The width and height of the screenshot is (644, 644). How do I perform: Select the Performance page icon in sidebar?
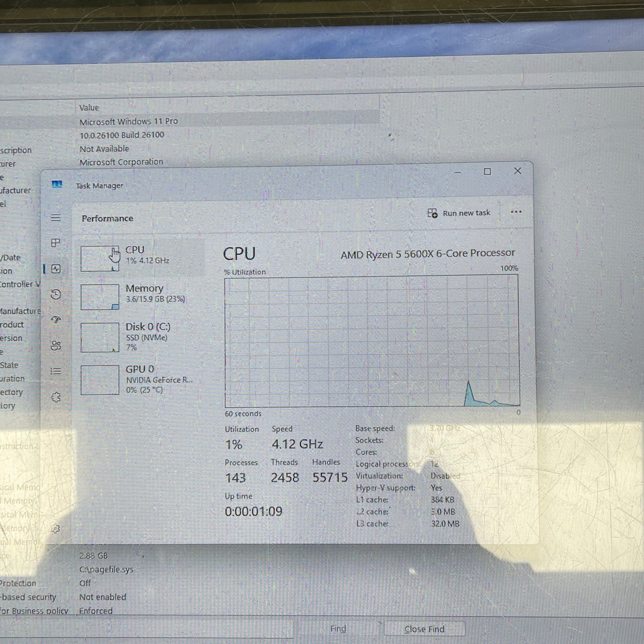coord(56,269)
